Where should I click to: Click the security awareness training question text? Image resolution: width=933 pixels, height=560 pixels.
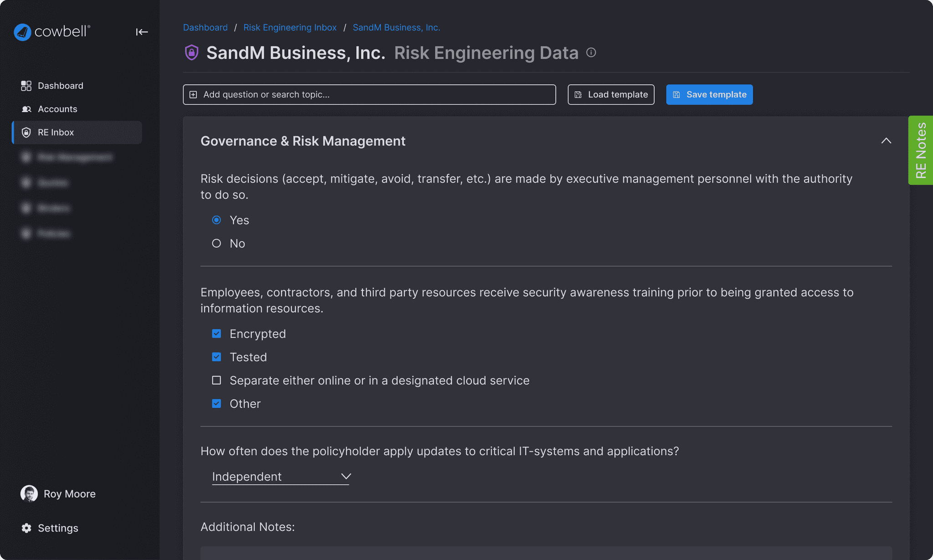pos(527,300)
